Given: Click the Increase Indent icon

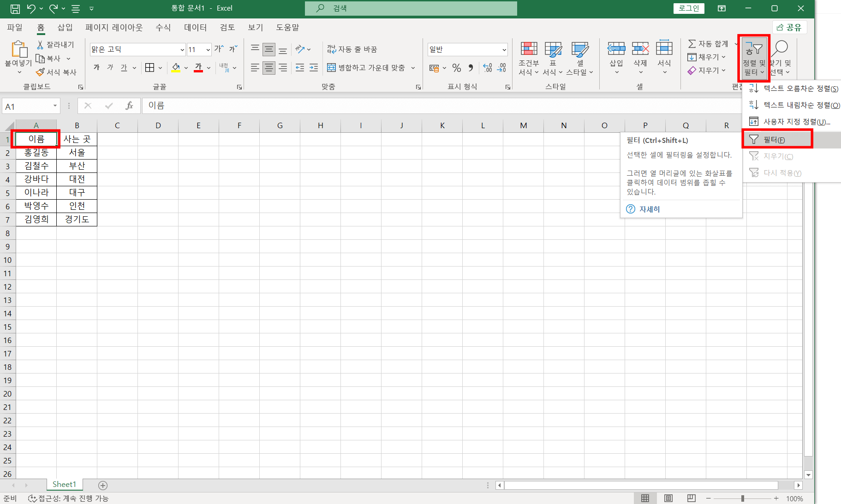Looking at the screenshot, I should pyautogui.click(x=314, y=68).
